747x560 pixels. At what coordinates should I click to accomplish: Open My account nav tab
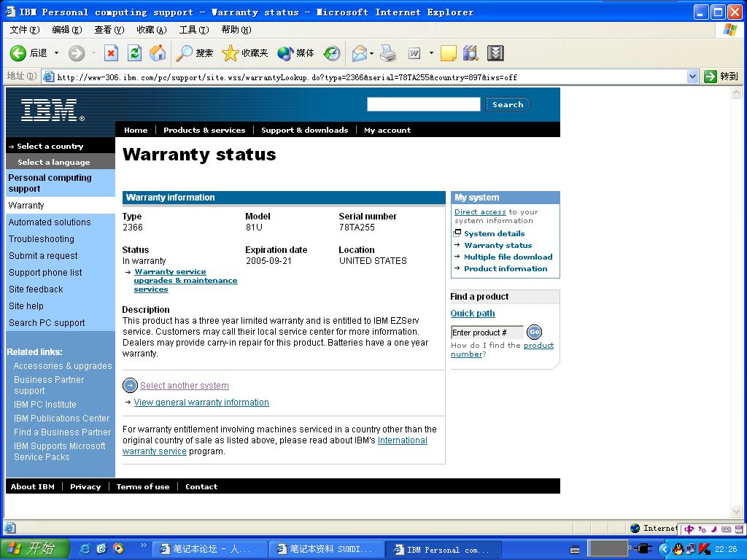coord(387,130)
